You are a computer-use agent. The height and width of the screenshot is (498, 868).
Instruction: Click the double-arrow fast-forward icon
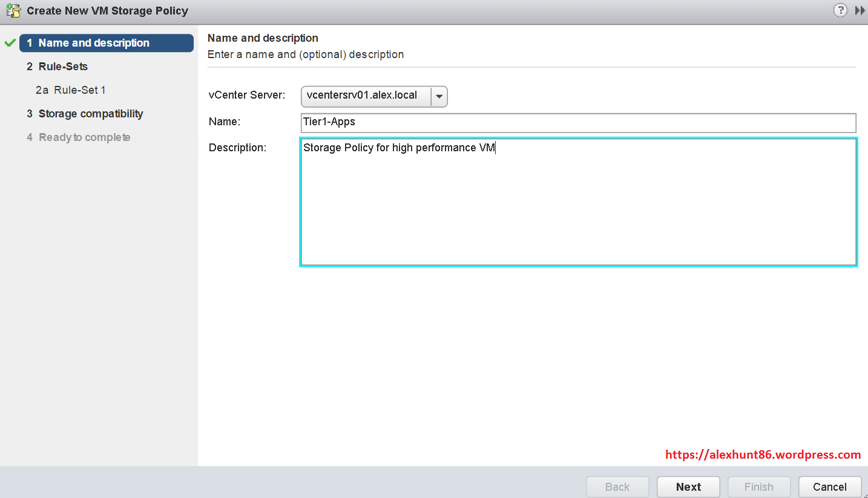coord(860,10)
